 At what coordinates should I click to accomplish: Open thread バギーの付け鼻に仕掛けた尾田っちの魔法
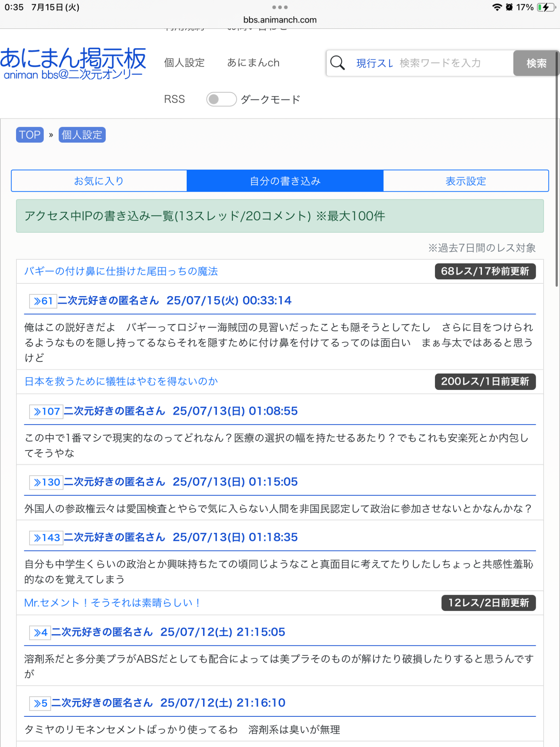(x=121, y=271)
